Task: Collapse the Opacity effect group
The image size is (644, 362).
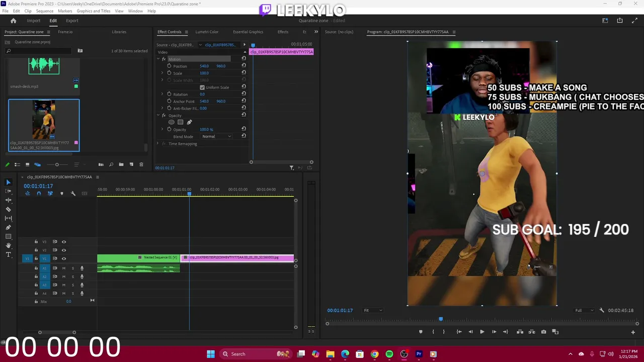Action: pos(158,116)
